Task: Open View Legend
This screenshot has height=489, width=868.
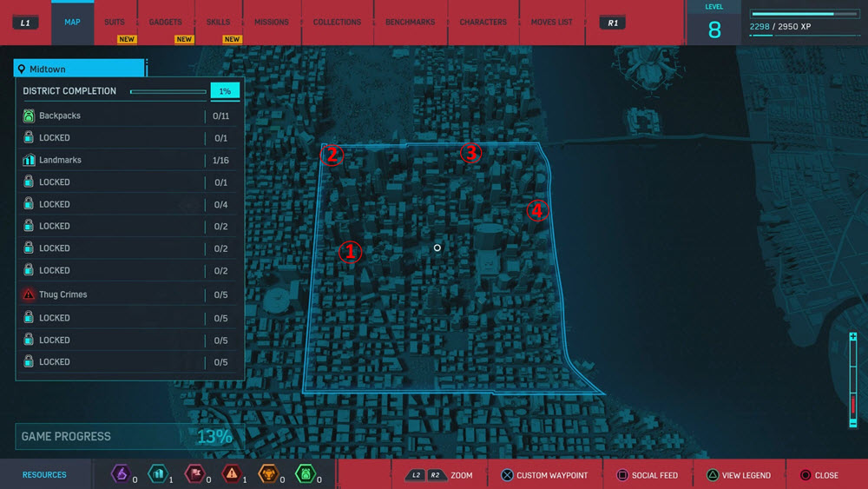Action: [746, 475]
